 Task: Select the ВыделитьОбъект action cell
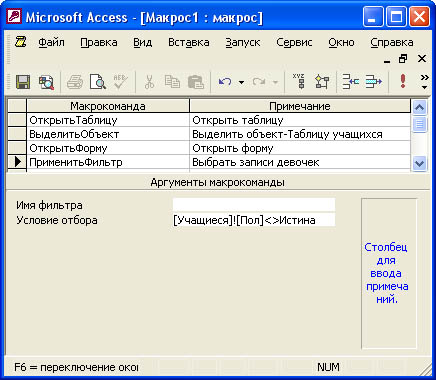(x=108, y=134)
